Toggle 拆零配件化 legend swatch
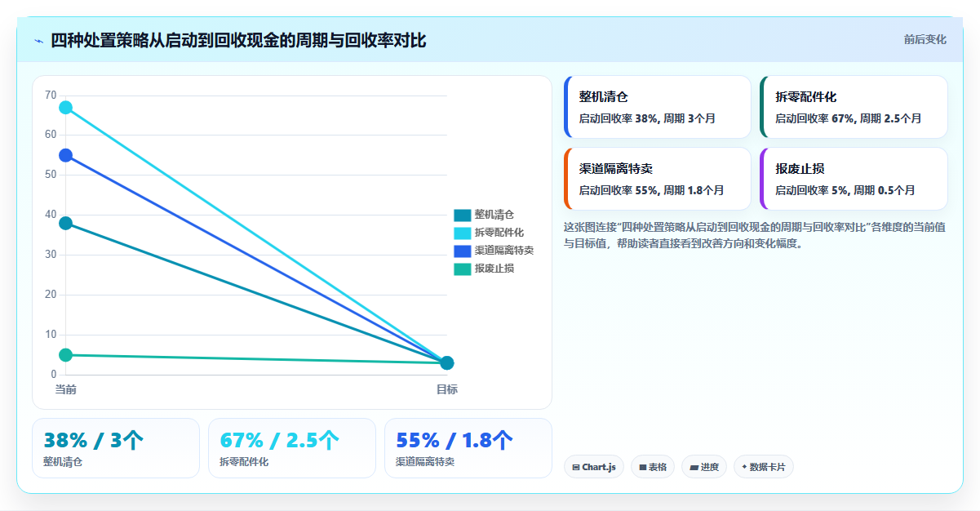The width and height of the screenshot is (980, 511). click(x=463, y=233)
